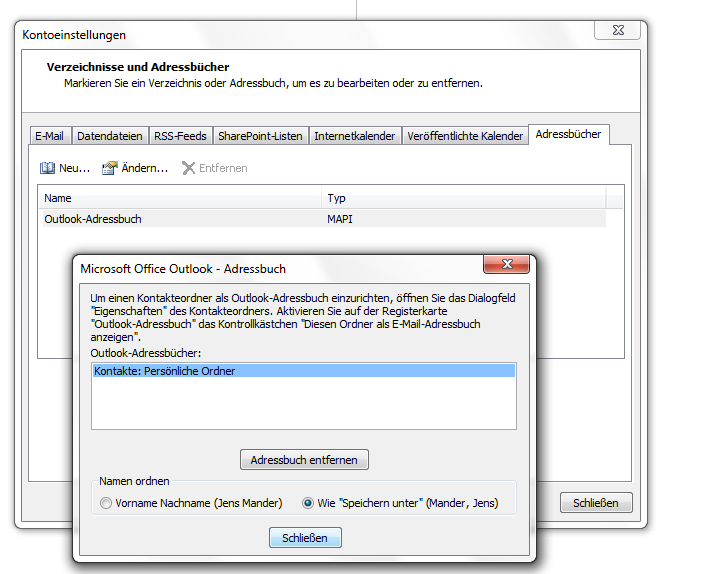
Task: Close the Adressbuch dialog with red X
Action: [507, 264]
